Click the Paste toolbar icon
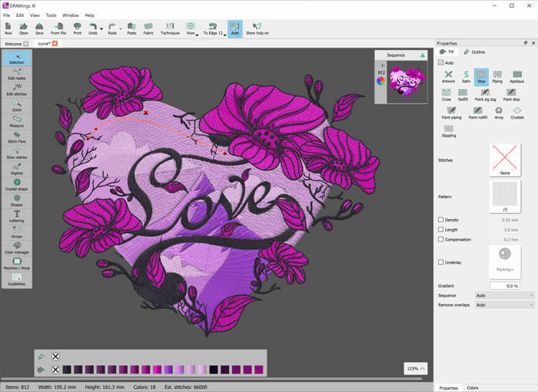538x392 pixels. coord(131,29)
